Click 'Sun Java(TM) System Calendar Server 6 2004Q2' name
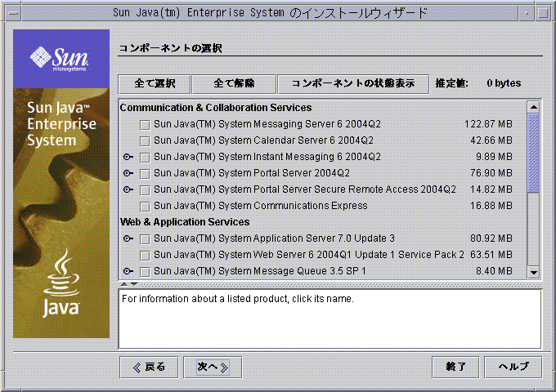Screen dimensions: 556x392 (x=263, y=140)
